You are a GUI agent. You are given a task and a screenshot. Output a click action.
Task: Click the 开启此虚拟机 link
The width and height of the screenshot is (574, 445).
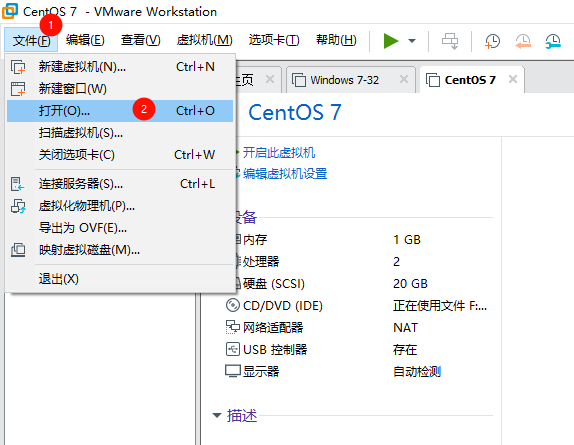(279, 153)
